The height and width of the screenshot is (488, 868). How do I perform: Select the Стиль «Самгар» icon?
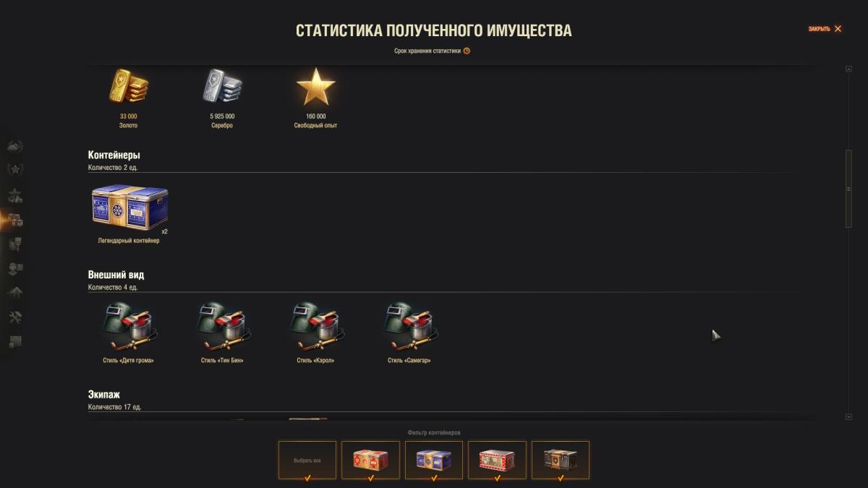coord(409,327)
